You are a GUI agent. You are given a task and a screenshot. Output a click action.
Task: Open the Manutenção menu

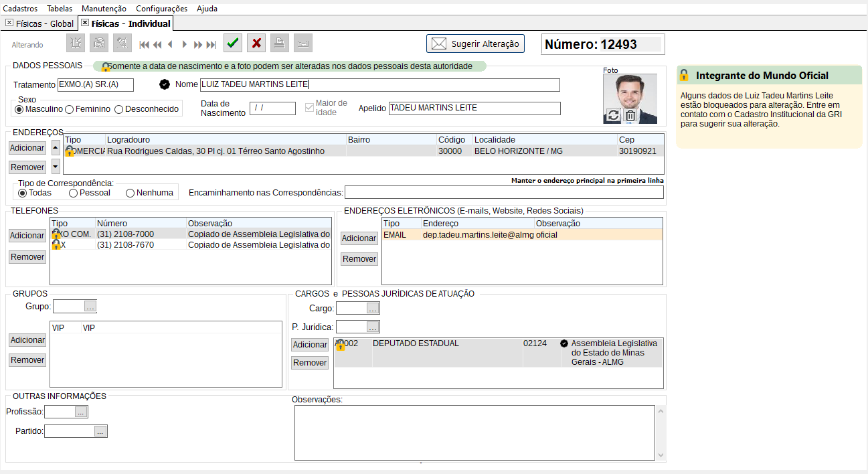[x=104, y=9]
